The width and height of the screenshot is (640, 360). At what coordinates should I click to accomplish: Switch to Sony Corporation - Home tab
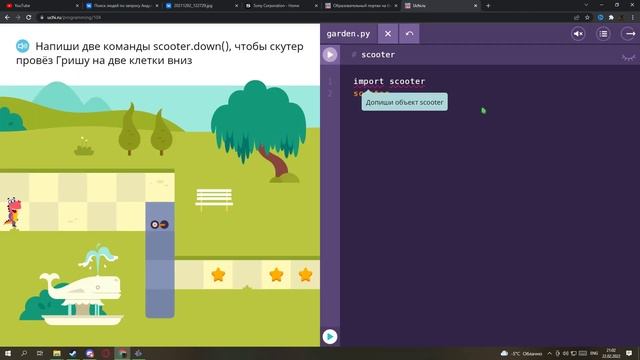click(x=280, y=6)
